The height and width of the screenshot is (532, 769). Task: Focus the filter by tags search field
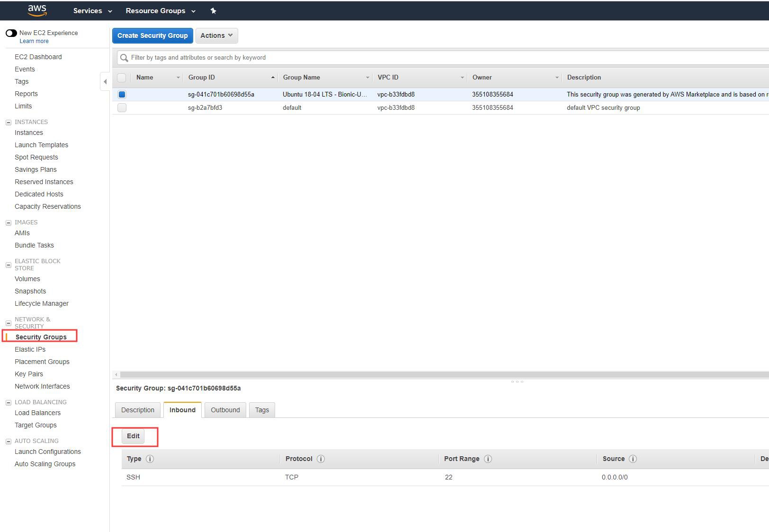point(426,58)
